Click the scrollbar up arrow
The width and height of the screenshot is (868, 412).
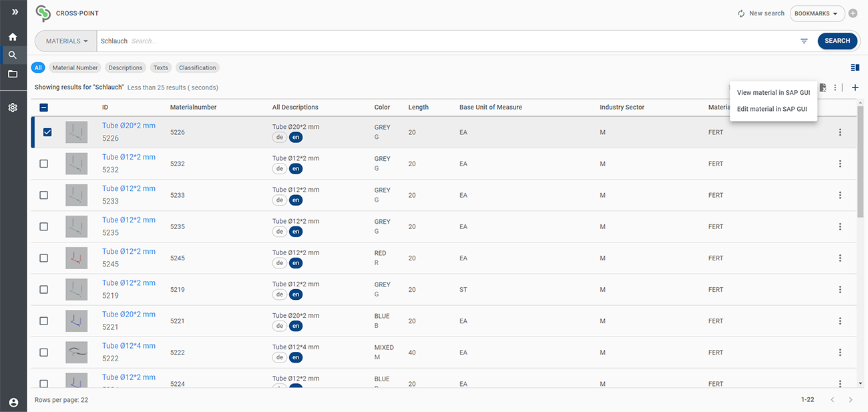(x=861, y=102)
